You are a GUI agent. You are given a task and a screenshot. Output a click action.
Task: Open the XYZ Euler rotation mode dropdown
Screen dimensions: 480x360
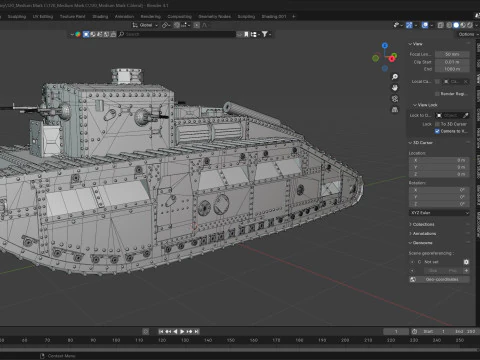point(439,213)
